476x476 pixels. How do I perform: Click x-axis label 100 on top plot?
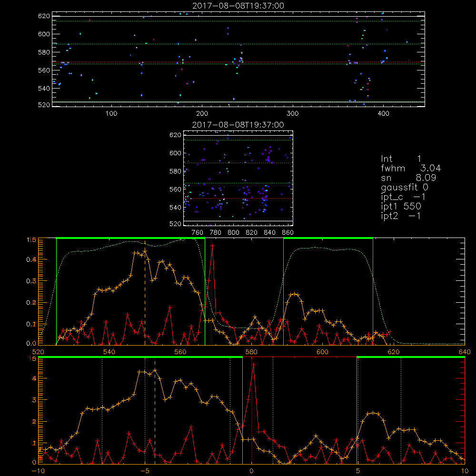(x=111, y=114)
